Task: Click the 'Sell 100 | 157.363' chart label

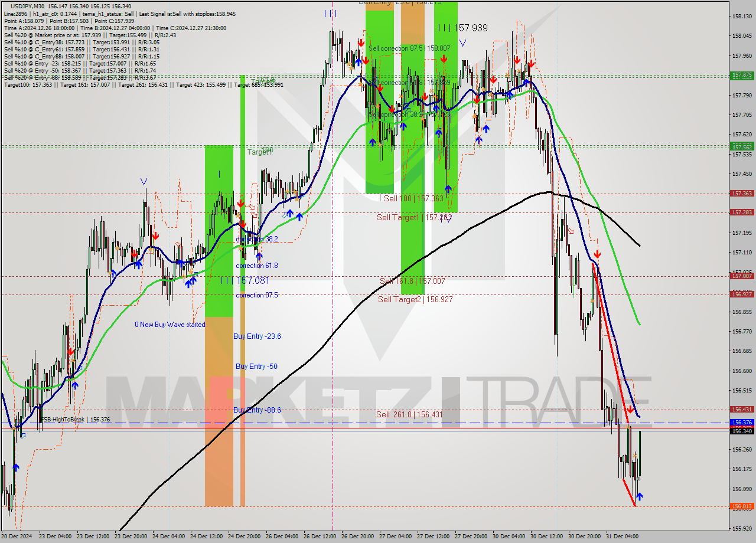Action: 413,199
